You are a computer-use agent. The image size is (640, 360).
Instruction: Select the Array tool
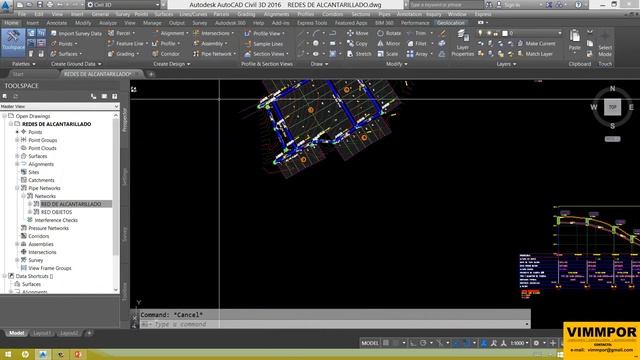[418, 54]
